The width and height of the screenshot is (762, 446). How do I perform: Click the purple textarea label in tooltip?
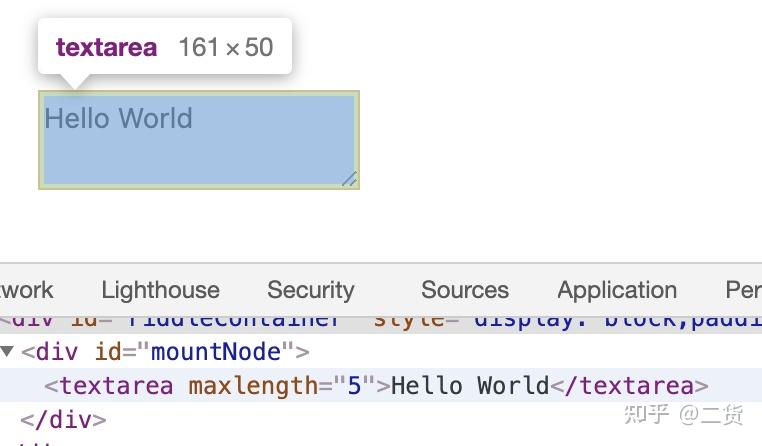click(x=106, y=47)
